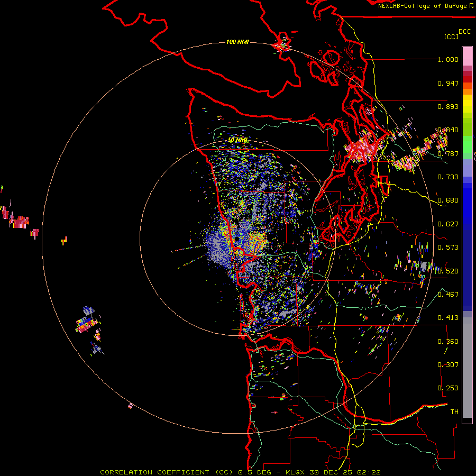The width and height of the screenshot is (476, 476).
Task: Click the TH threshold label
Action: pyautogui.click(x=454, y=412)
